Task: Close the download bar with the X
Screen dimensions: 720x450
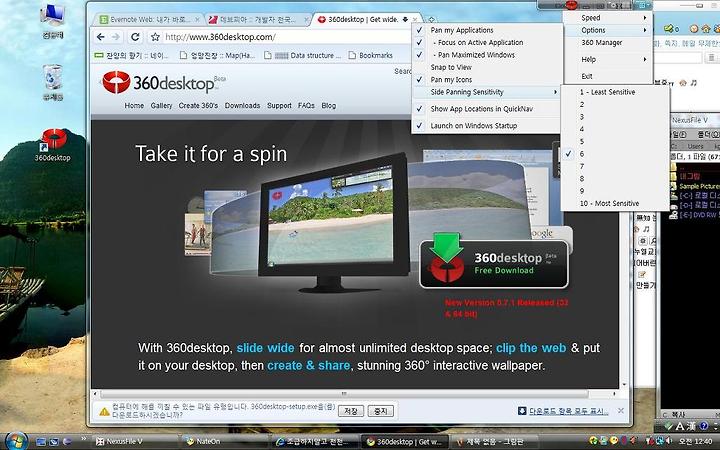Action: (x=621, y=411)
